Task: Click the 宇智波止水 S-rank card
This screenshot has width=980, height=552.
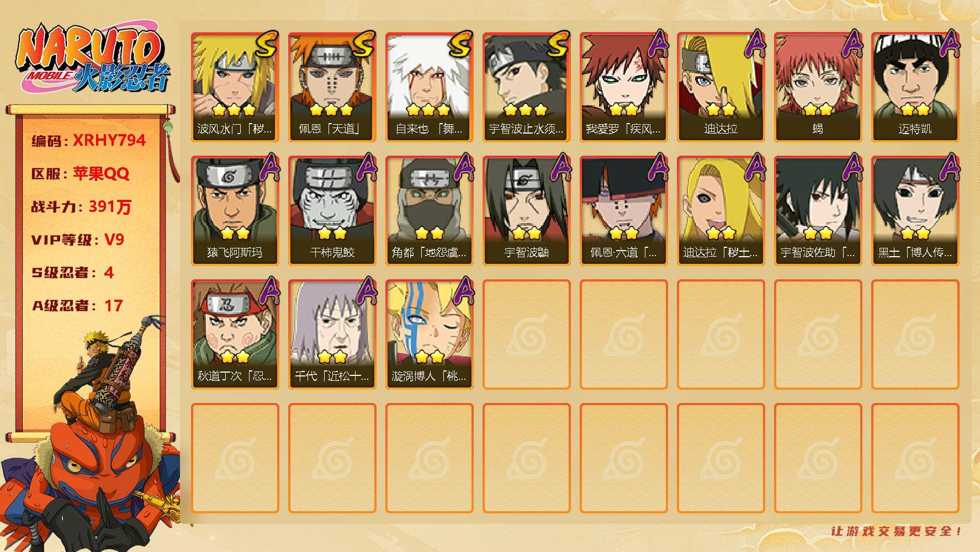Action: tap(526, 87)
